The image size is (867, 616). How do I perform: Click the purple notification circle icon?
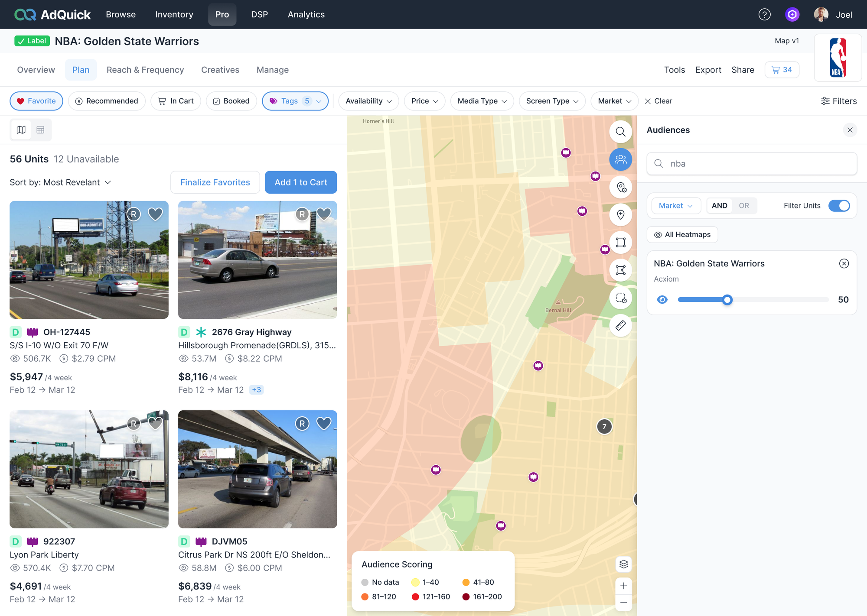tap(792, 15)
